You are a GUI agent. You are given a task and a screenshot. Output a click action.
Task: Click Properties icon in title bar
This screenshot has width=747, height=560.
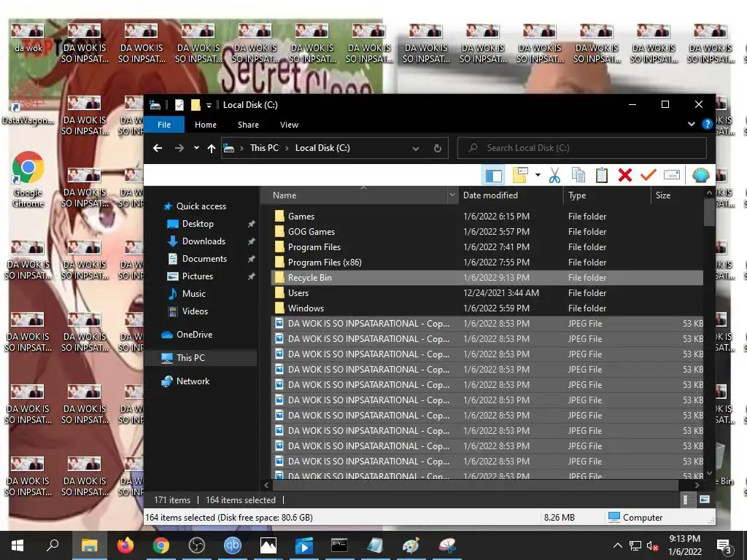(179, 105)
